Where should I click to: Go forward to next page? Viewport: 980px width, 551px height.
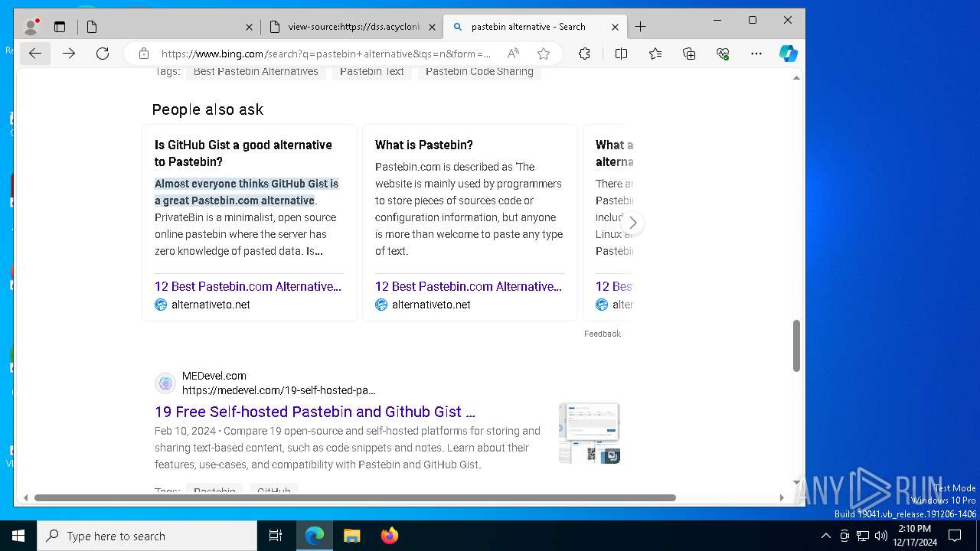pyautogui.click(x=69, y=54)
